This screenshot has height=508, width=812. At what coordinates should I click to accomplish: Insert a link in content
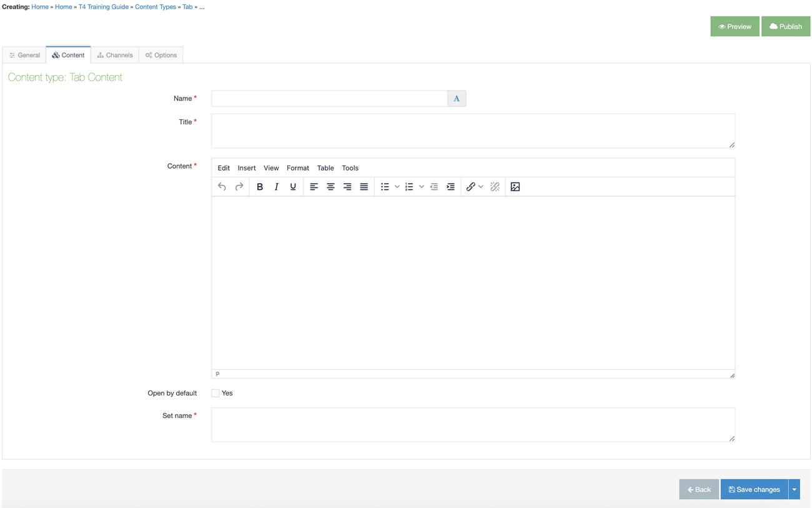[x=470, y=187]
